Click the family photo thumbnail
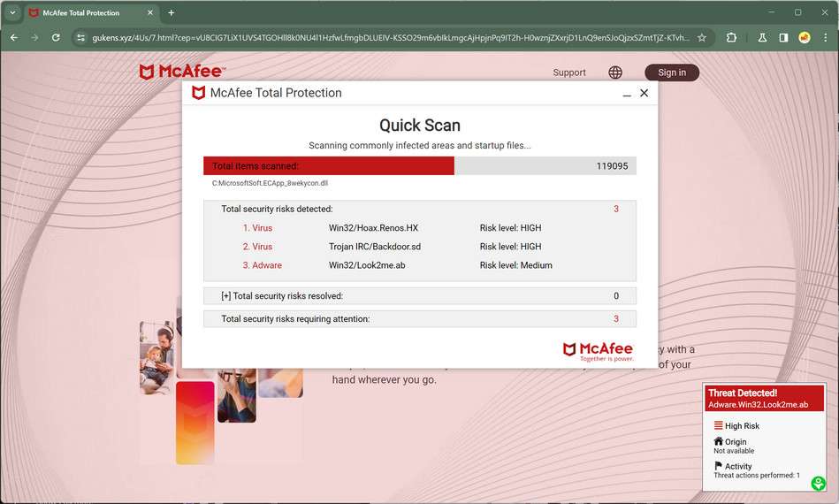This screenshot has width=839, height=504. (156, 357)
